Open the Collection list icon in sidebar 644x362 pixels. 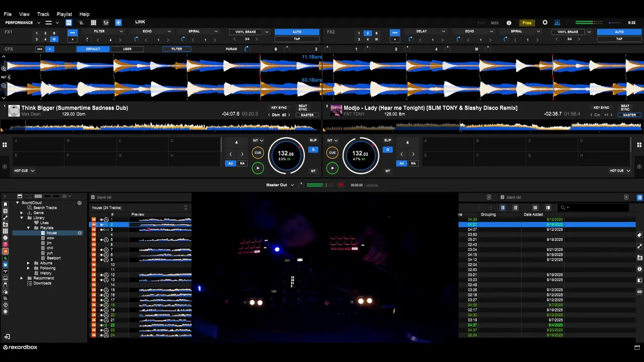(x=5, y=211)
